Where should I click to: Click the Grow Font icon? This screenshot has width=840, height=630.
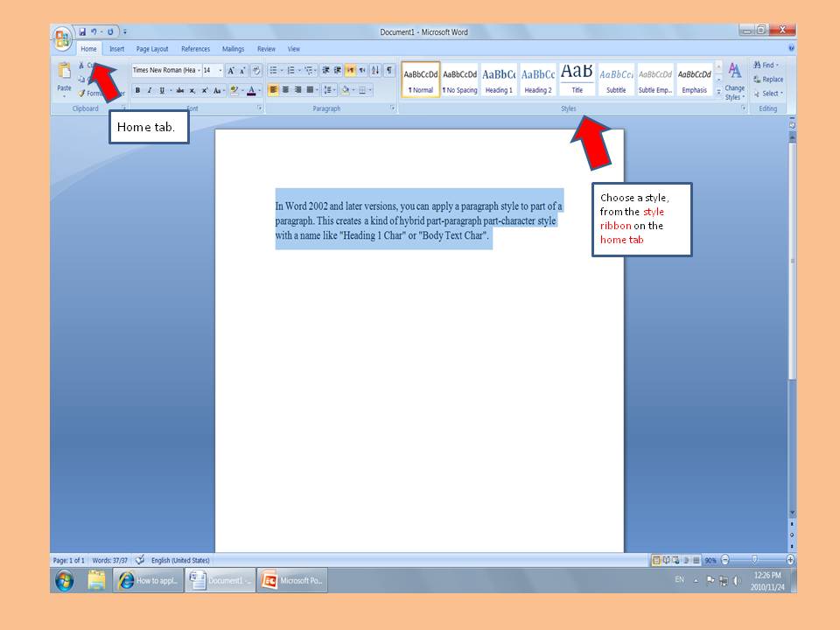pyautogui.click(x=231, y=70)
